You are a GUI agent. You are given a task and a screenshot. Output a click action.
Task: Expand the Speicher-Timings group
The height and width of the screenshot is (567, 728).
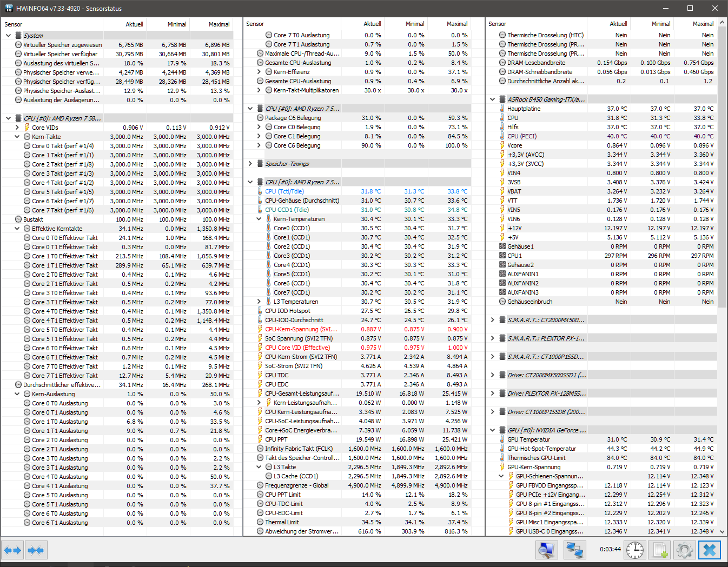coord(250,164)
